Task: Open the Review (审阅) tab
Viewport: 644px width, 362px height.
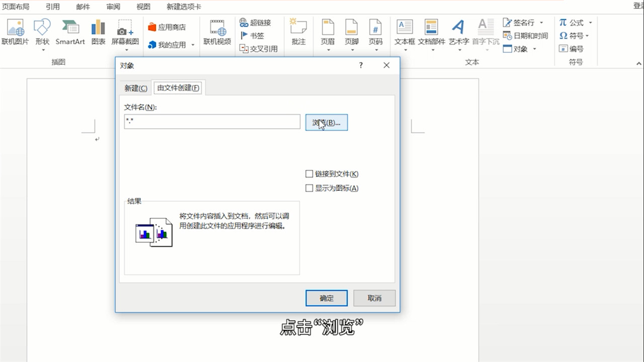Action: (x=113, y=7)
